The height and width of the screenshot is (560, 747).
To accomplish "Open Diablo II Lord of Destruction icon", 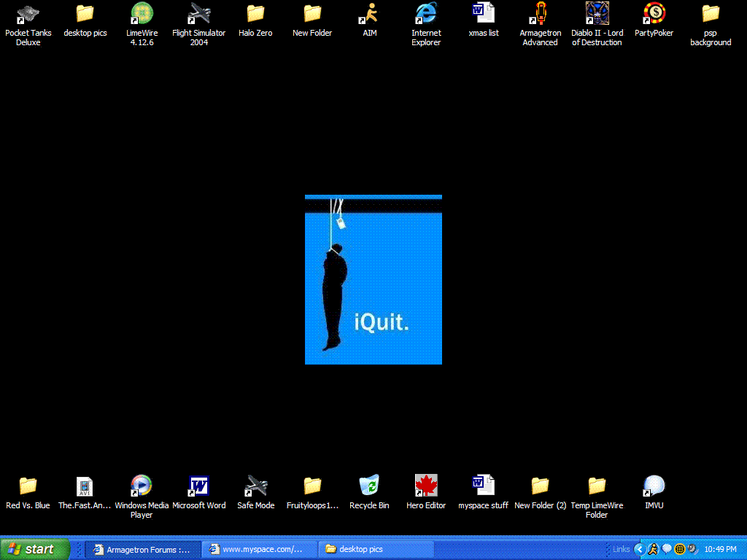I will [x=597, y=14].
